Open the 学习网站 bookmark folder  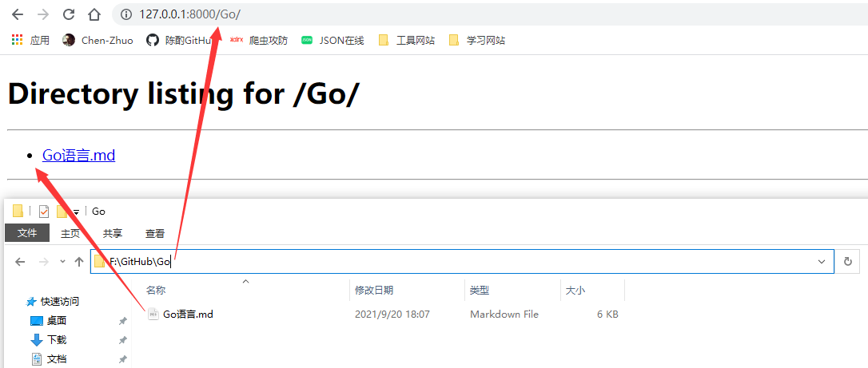pyautogui.click(x=477, y=41)
